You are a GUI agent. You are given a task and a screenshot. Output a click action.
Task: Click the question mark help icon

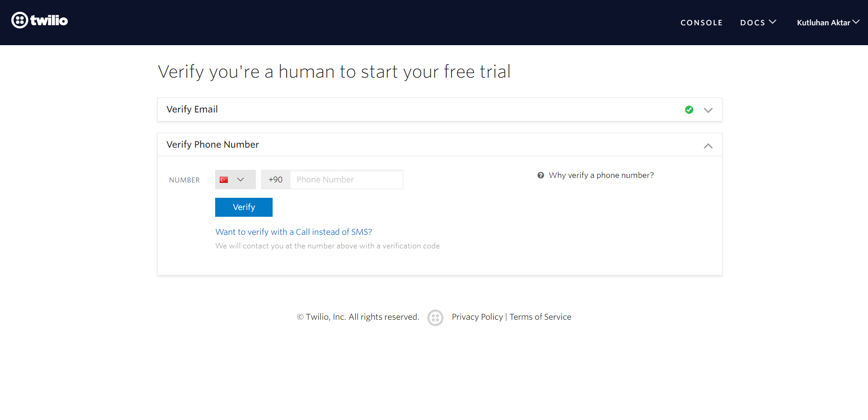point(540,175)
